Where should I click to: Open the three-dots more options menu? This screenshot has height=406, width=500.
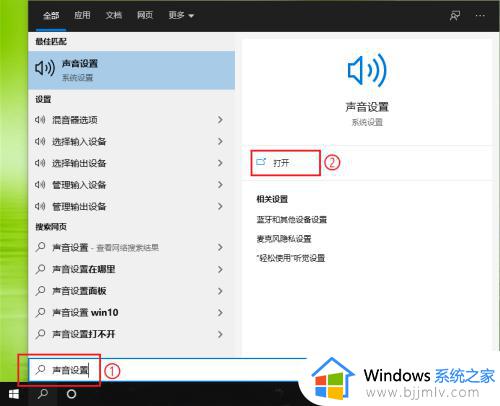(480, 15)
